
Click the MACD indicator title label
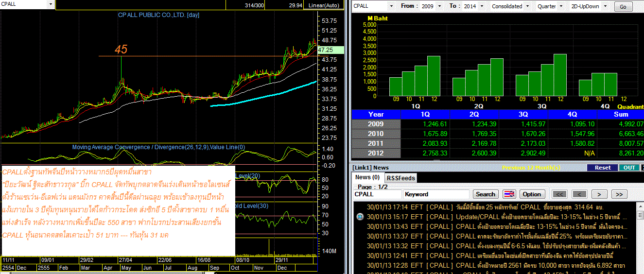click(158, 147)
